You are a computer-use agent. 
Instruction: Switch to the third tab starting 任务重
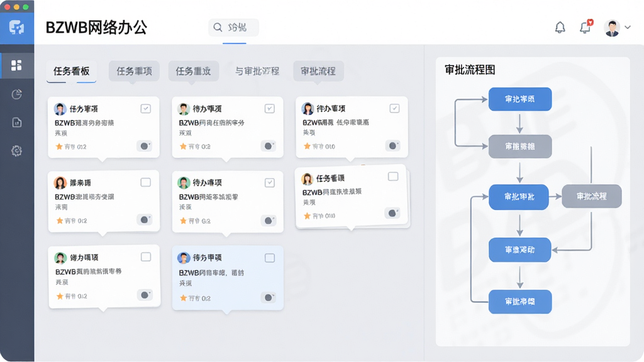[194, 71]
